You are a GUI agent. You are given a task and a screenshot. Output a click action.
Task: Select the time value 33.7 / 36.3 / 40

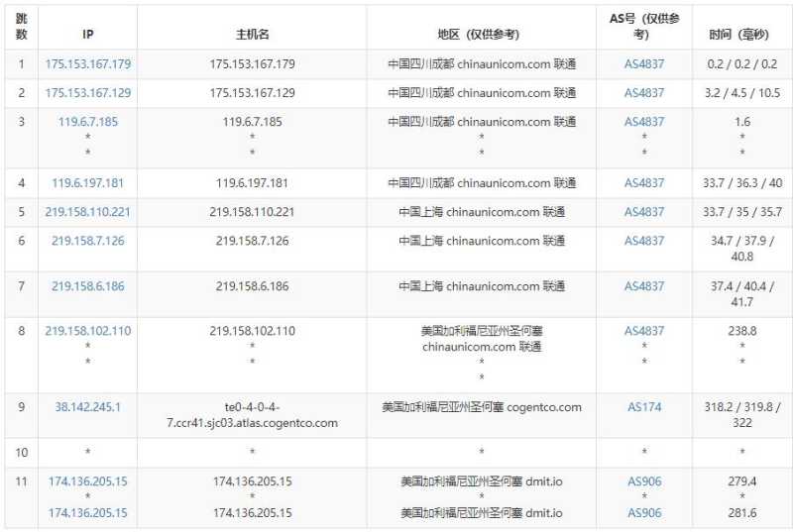(741, 183)
